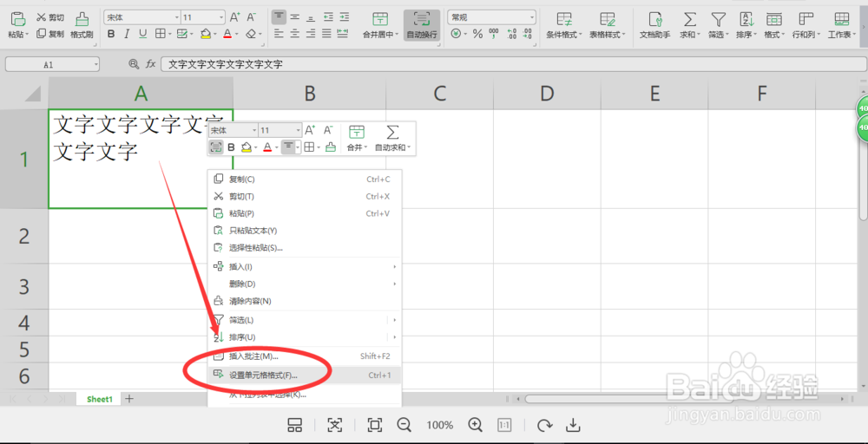Open the Name Box A1 dropdown
Viewport: 868px width, 444px height.
96,65
